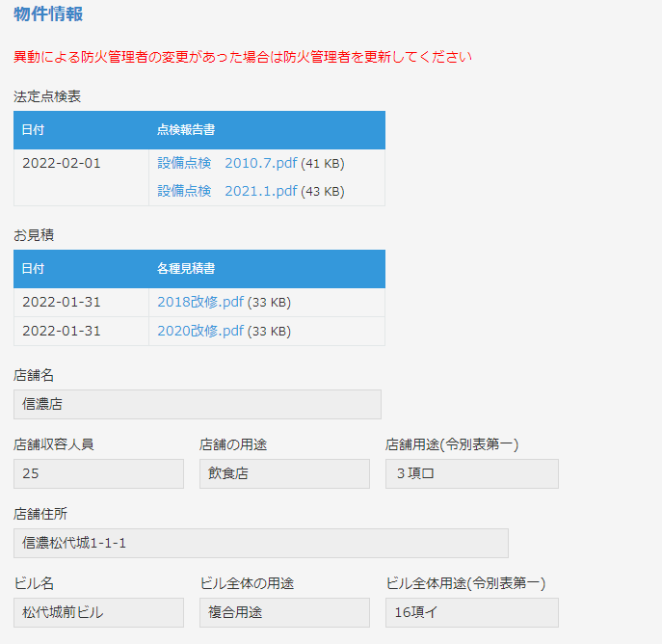Click 日付 header in the 法定点検表 table

click(x=34, y=130)
